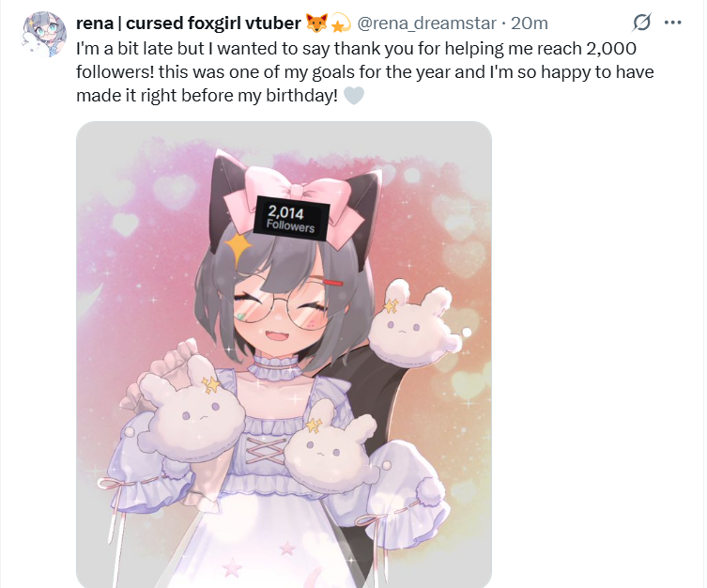Visit the @rena_dreamstar handle link
The height and width of the screenshot is (588, 707).
coord(426,23)
